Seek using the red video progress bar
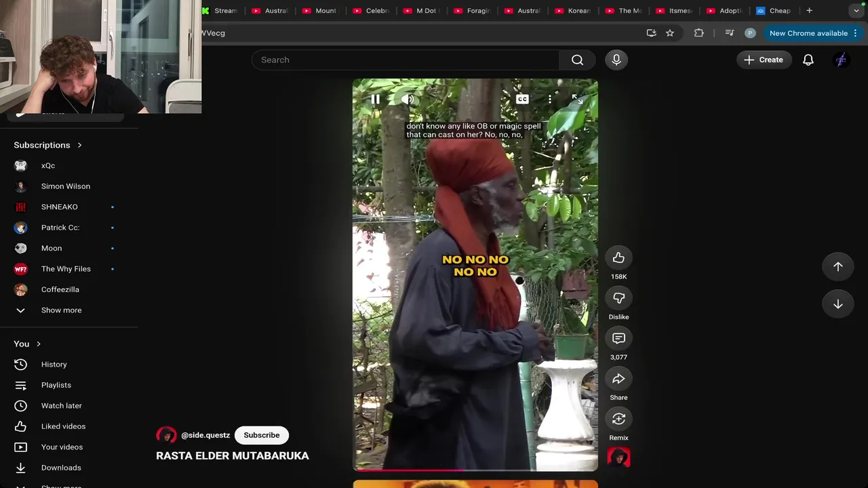The image size is (868, 488). [475, 470]
